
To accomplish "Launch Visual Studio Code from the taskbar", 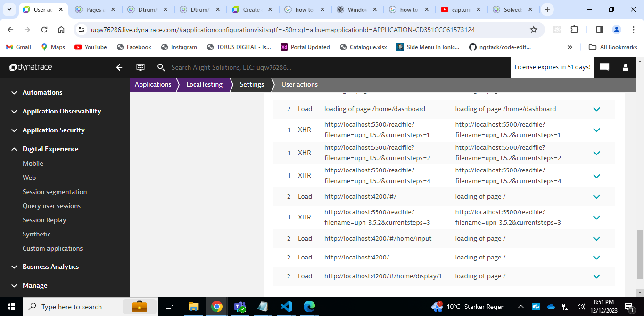I will 286,307.
